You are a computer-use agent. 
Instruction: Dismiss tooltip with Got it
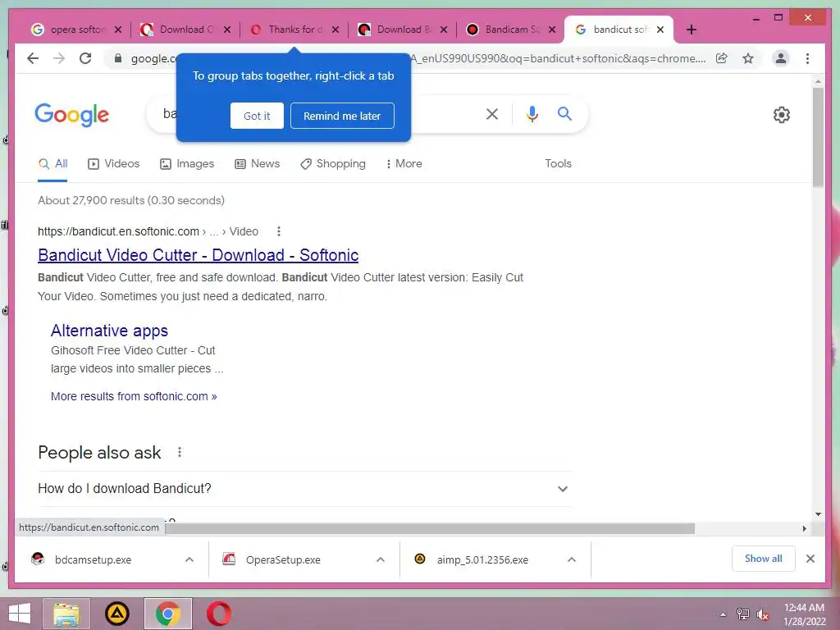pos(257,116)
